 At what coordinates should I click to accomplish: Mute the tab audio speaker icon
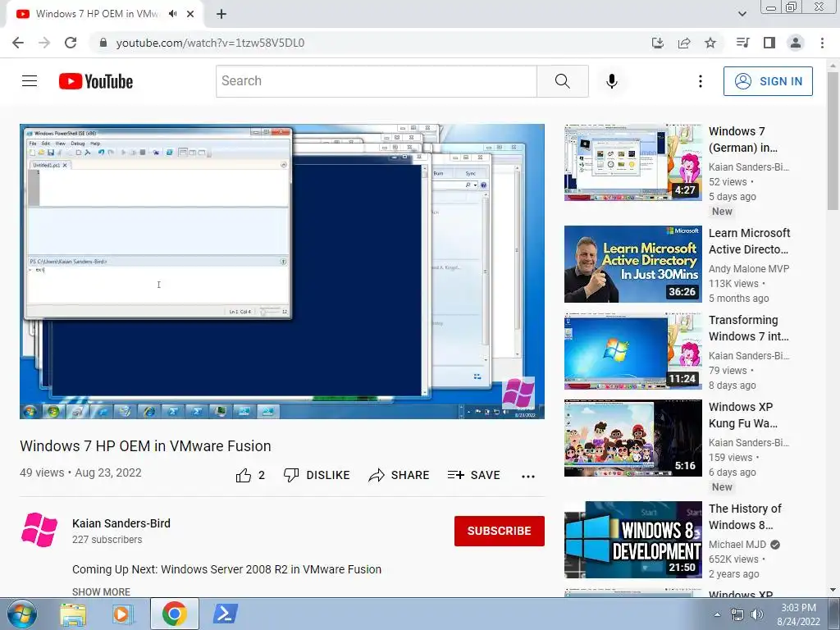(172, 14)
